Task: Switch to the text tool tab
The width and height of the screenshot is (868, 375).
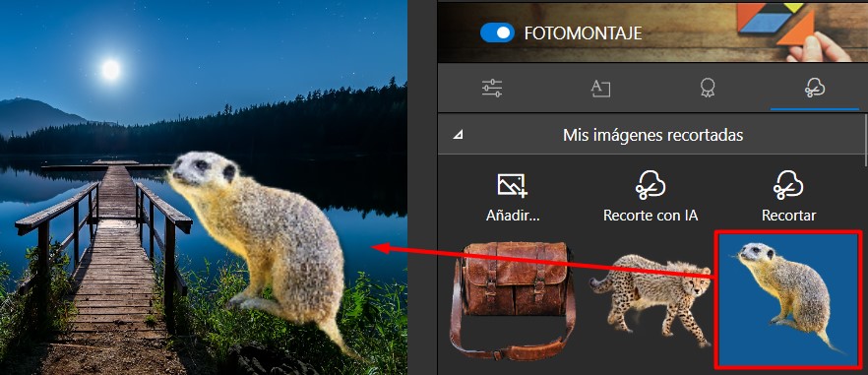Action: point(600,89)
